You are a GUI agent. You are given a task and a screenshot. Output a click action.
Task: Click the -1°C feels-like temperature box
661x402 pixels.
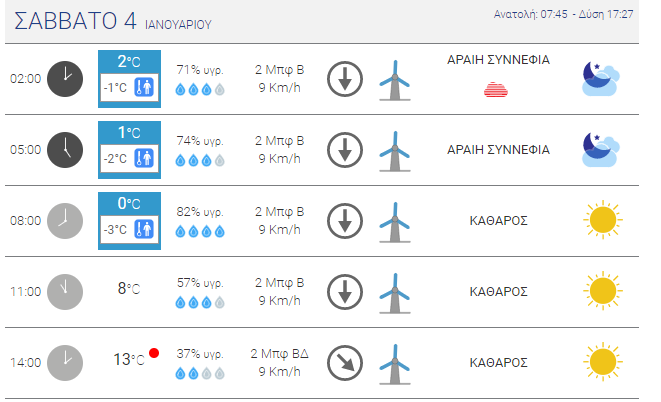click(x=129, y=88)
